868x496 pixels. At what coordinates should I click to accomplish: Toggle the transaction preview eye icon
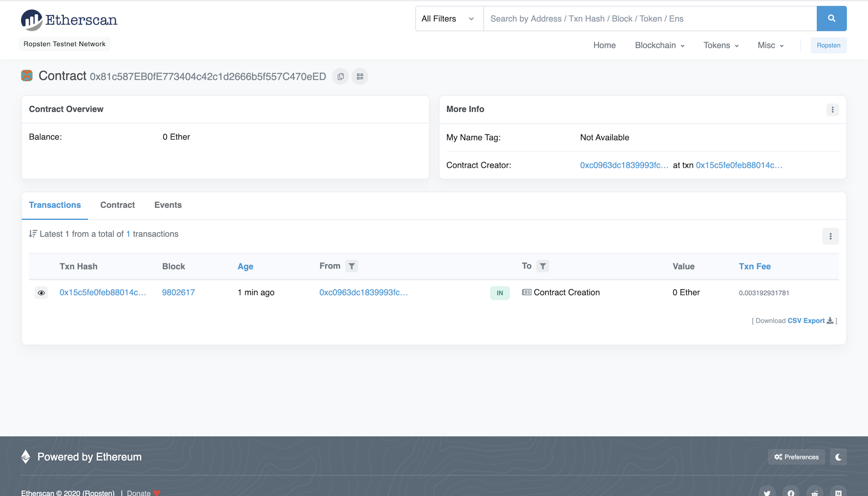[41, 293]
